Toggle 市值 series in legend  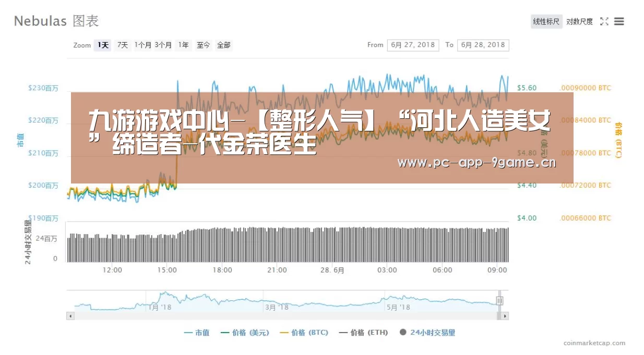[x=197, y=332]
